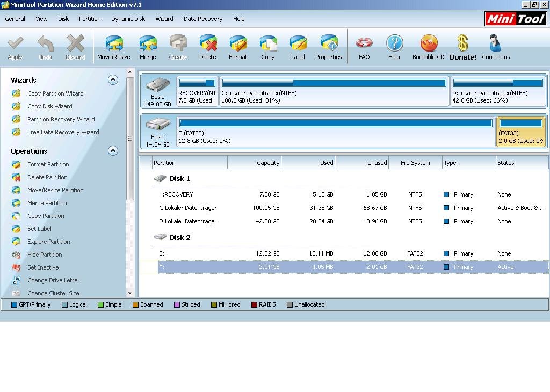This screenshot has width=550, height=392.
Task: Click the Discard X icon
Action: [75, 43]
